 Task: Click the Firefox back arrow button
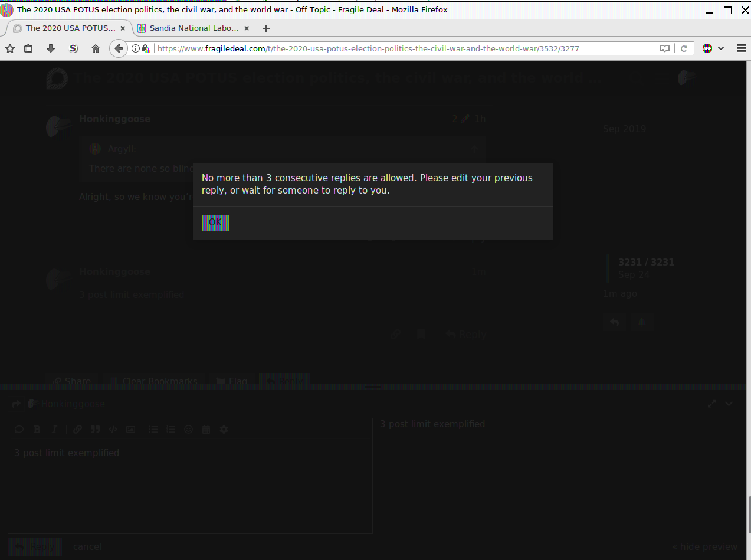[119, 48]
